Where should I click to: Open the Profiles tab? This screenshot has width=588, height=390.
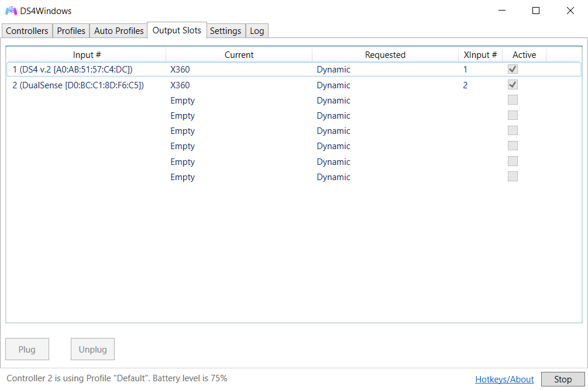click(71, 31)
